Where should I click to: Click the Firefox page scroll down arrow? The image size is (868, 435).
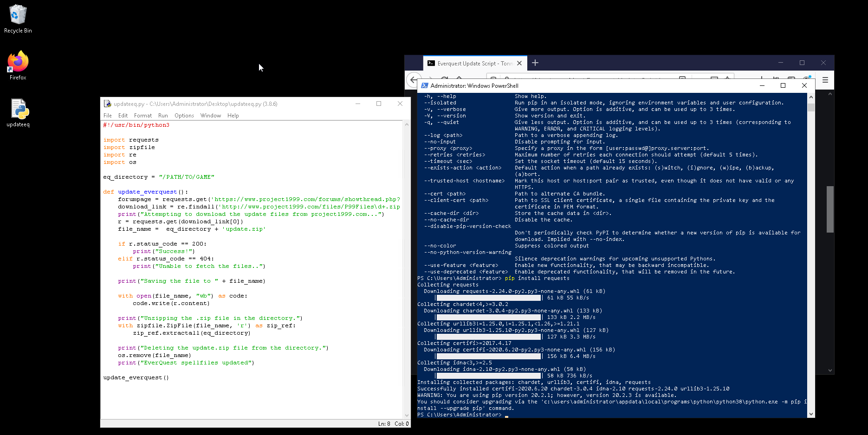coord(830,370)
